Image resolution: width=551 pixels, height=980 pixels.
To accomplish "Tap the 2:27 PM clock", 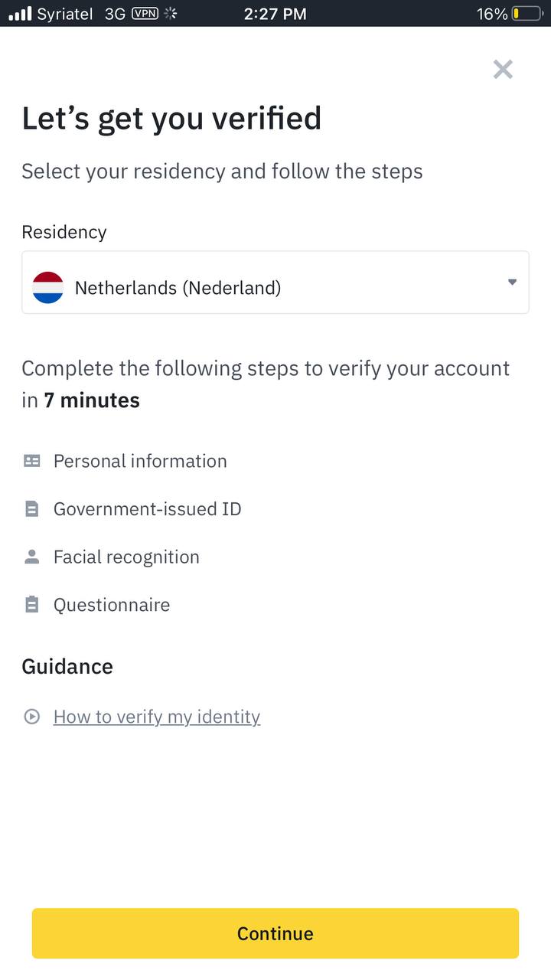I will (x=275, y=14).
